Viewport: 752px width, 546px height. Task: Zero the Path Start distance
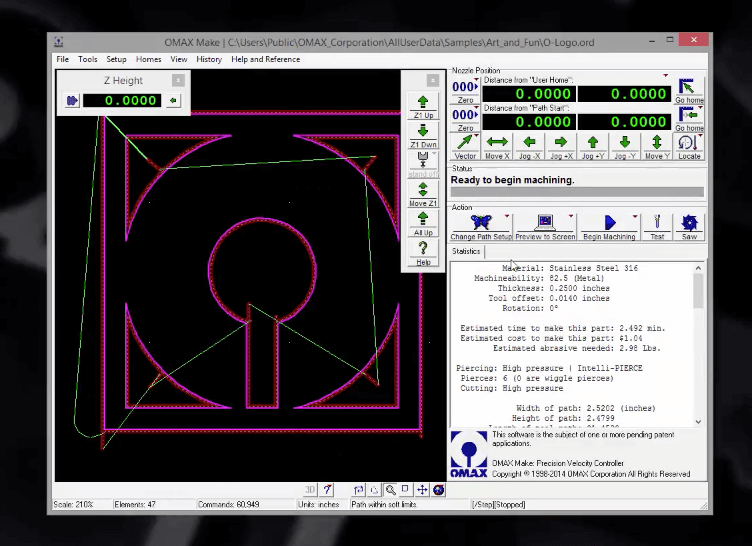tap(465, 119)
